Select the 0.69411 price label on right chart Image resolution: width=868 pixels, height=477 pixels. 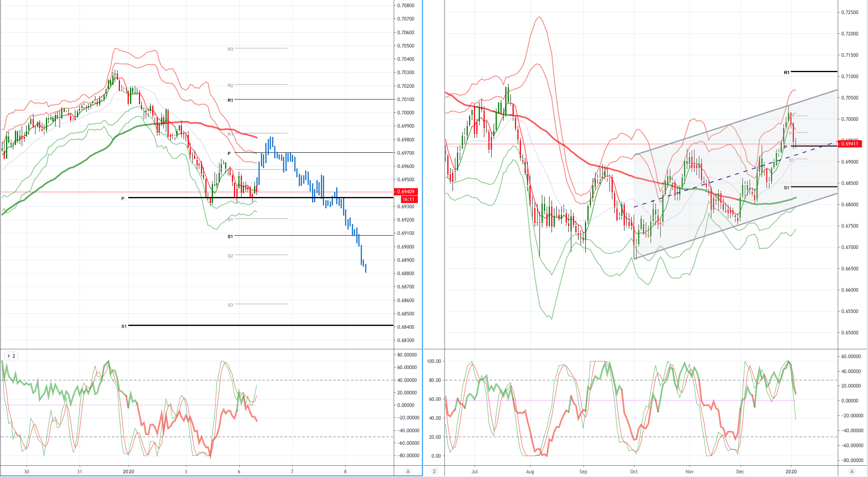pyautogui.click(x=849, y=144)
